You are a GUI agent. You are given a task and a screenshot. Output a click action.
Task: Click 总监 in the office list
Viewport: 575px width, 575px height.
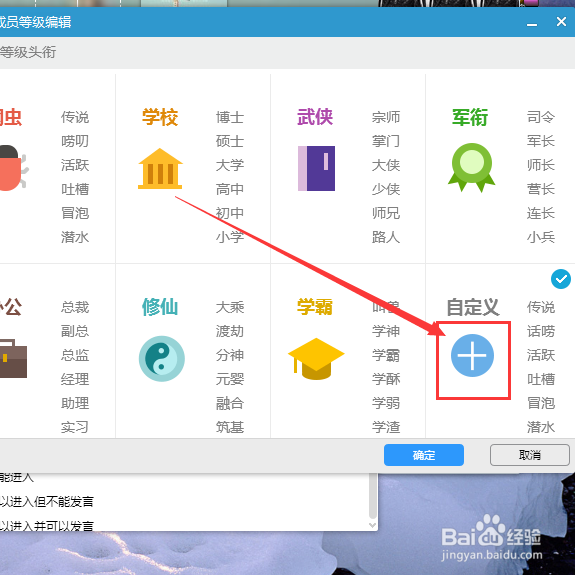[75, 355]
